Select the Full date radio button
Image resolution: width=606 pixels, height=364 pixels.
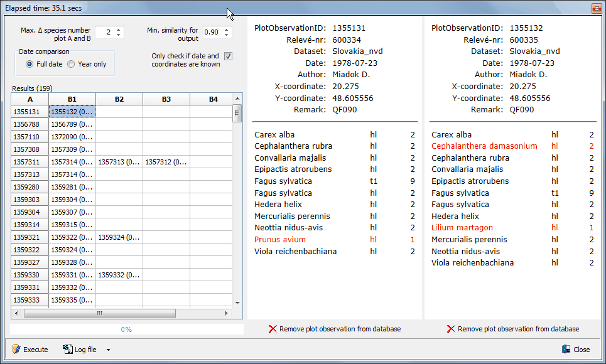point(30,64)
